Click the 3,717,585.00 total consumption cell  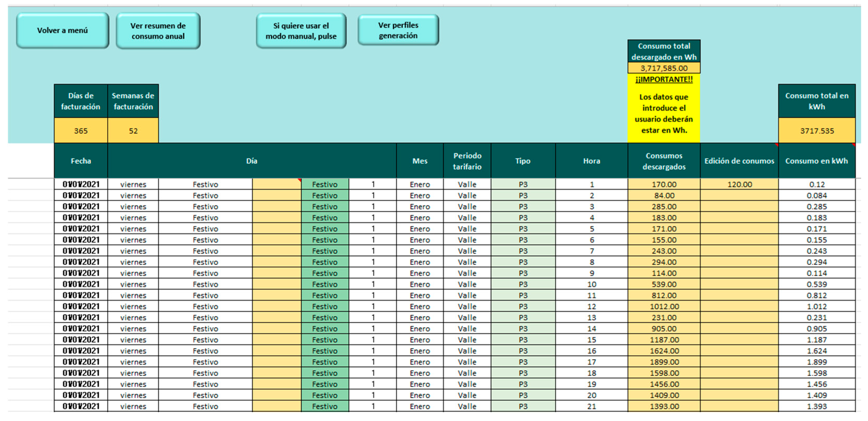[x=663, y=68]
